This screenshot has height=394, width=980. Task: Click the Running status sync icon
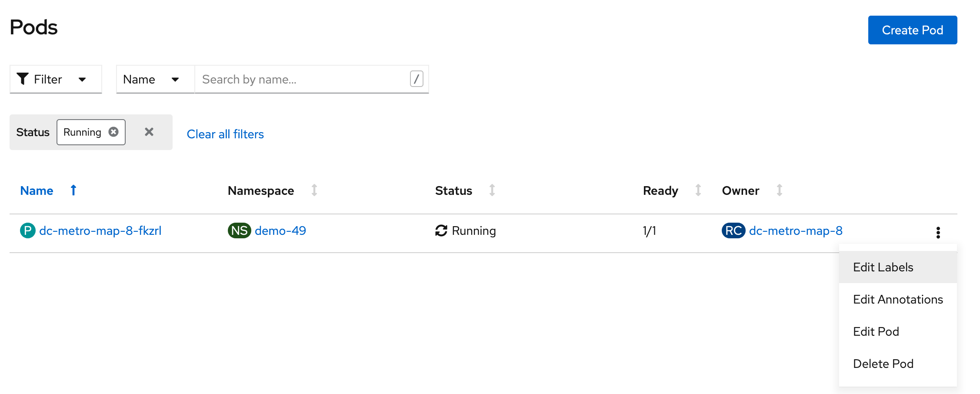coord(441,230)
